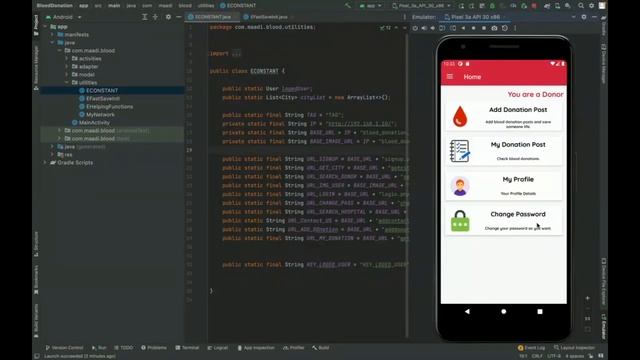This screenshot has width=640, height=360.
Task: Open the Android project view dropdown
Action: pos(64,17)
